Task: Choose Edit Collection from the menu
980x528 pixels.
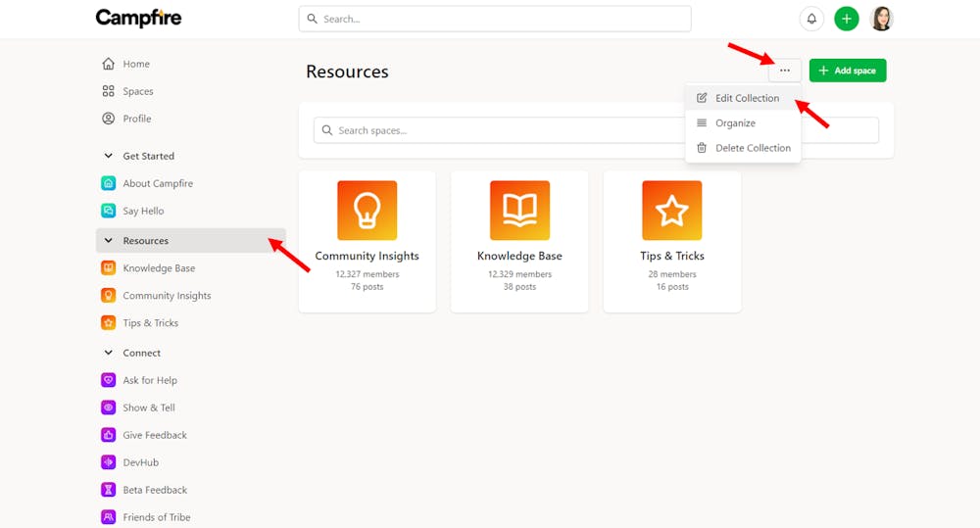Action: coord(743,98)
